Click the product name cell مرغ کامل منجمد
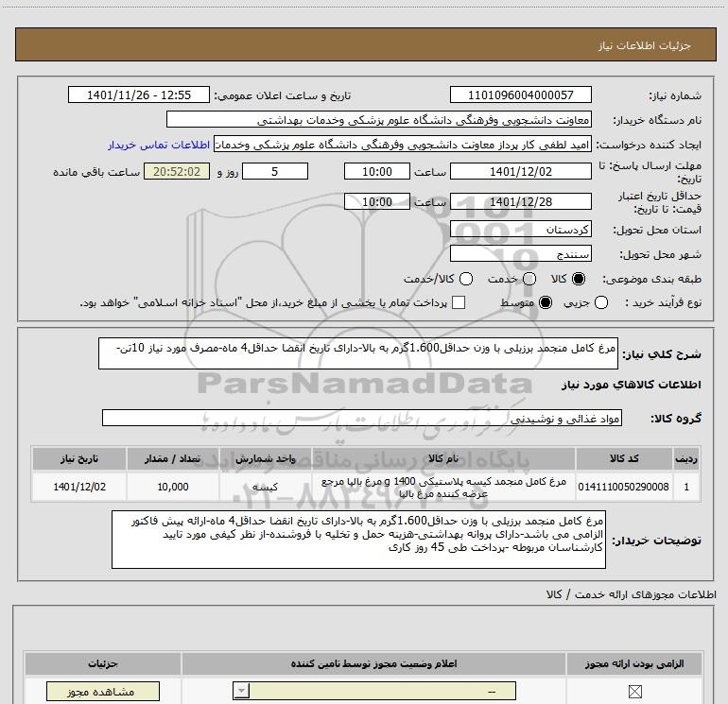The width and height of the screenshot is (728, 704). (x=443, y=487)
